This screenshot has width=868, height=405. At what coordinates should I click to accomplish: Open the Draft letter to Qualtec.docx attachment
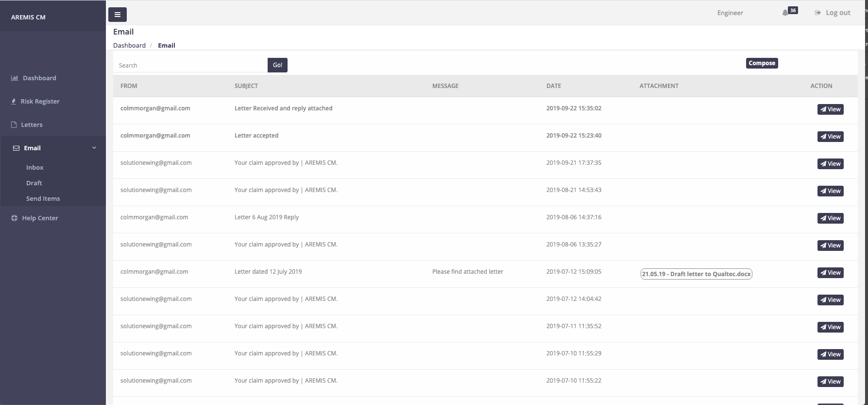tap(696, 274)
